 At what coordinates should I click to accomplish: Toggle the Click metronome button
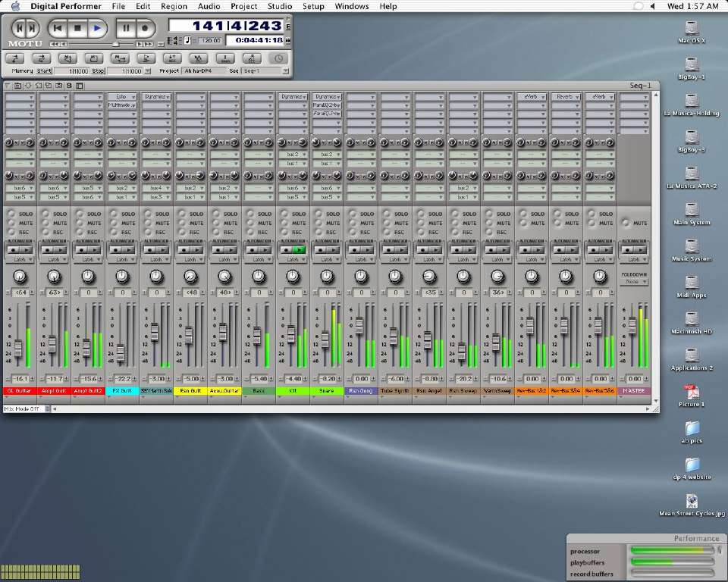199,58
